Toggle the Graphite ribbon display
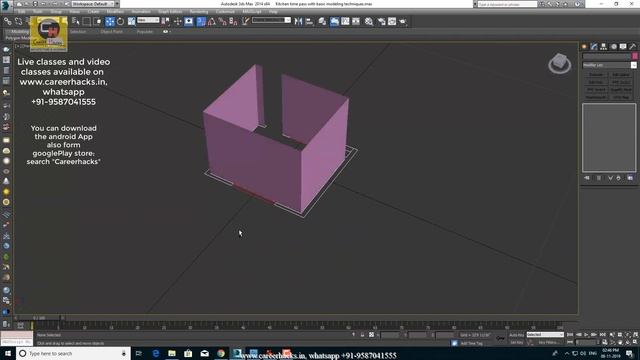Viewport: 640px width, 360px height. [x=334, y=21]
